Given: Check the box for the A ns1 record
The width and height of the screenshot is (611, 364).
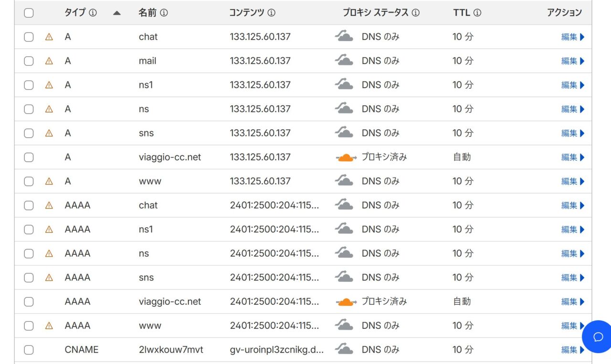Looking at the screenshot, I should pyautogui.click(x=29, y=85).
